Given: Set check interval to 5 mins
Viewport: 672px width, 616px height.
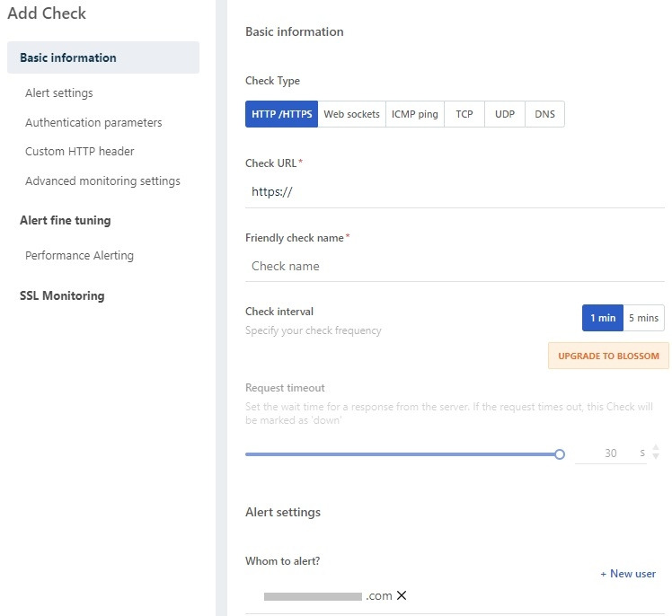Looking at the screenshot, I should (x=643, y=318).
